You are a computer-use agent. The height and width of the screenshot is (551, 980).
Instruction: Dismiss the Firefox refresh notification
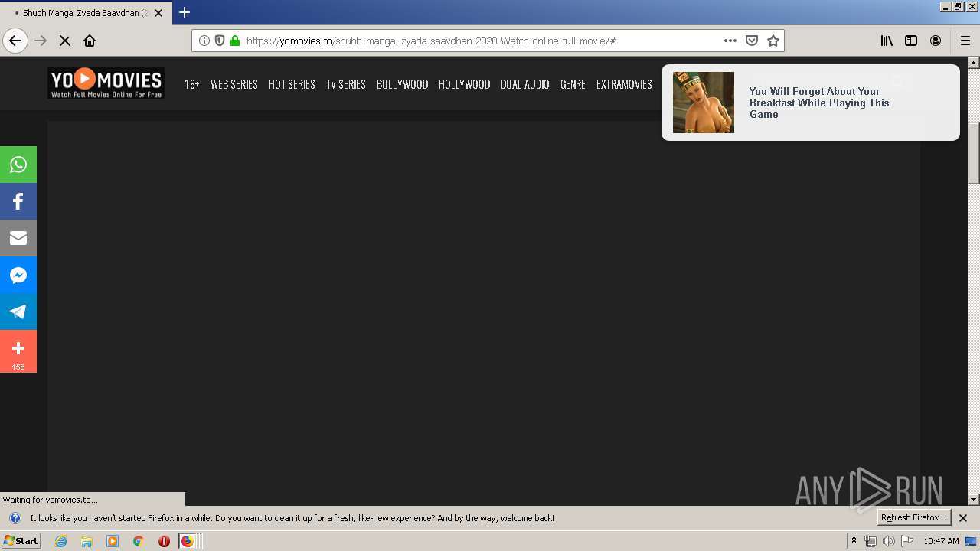click(963, 518)
